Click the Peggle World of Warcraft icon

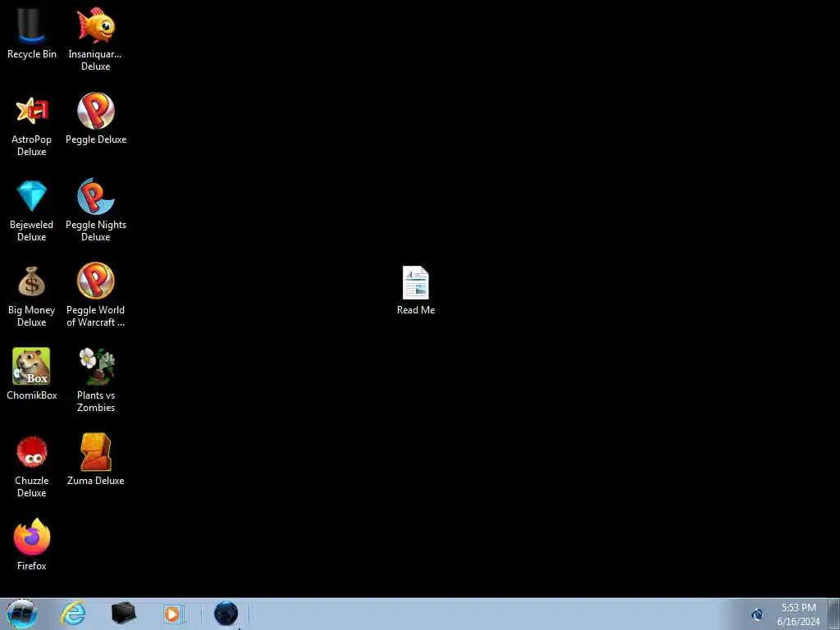(x=96, y=281)
